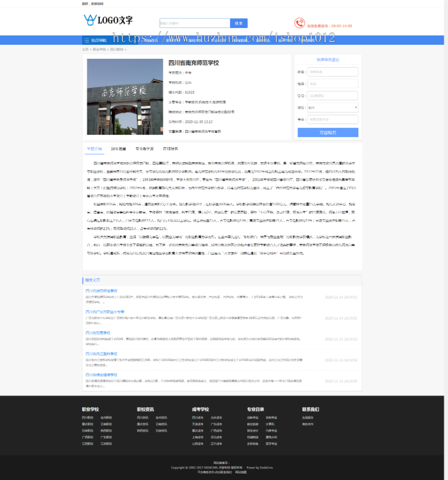Switch to the 招生简章 tab
Viewport: 448px width, 480px height.
118,149
